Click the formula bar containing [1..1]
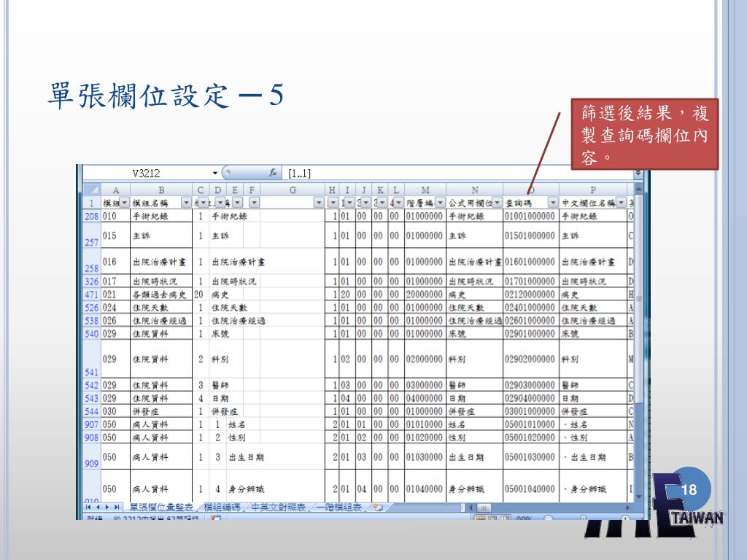Image resolution: width=747 pixels, height=560 pixels. [457, 173]
